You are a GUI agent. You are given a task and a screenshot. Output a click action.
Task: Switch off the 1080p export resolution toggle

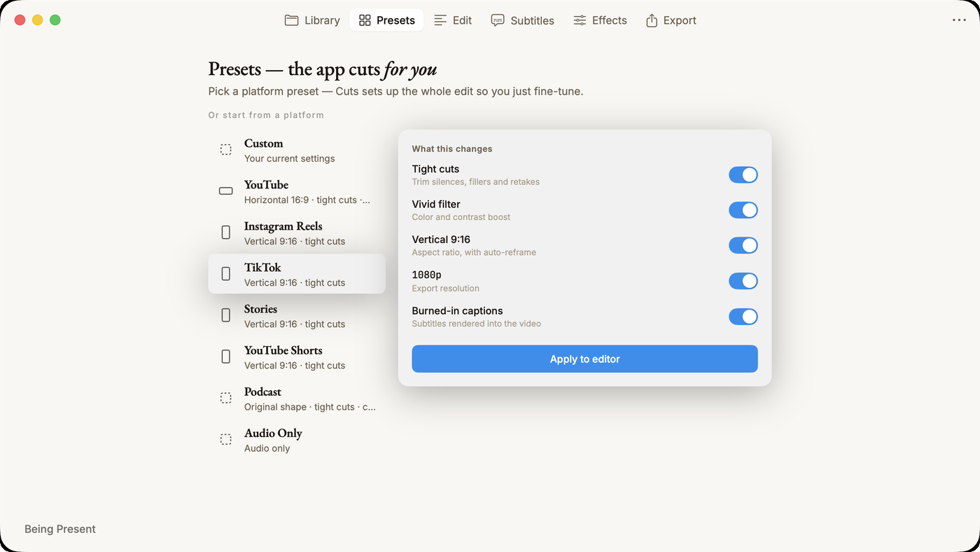point(743,281)
